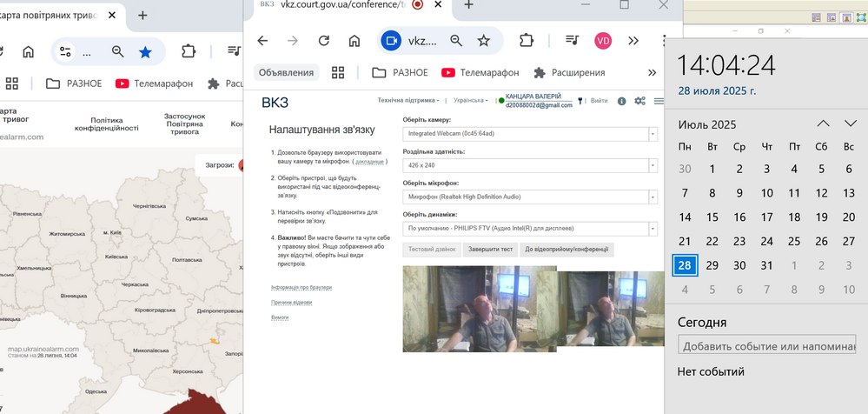
Task: Open media control icon in ВКЗ window toolbar
Action: 572,40
